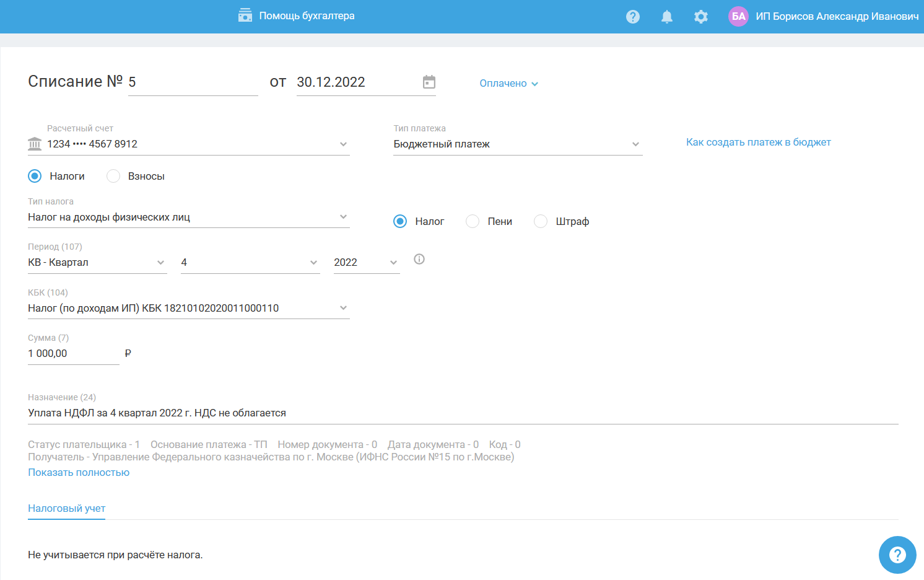The image size is (924, 580).
Task: Open settings gear icon
Action: tap(700, 17)
